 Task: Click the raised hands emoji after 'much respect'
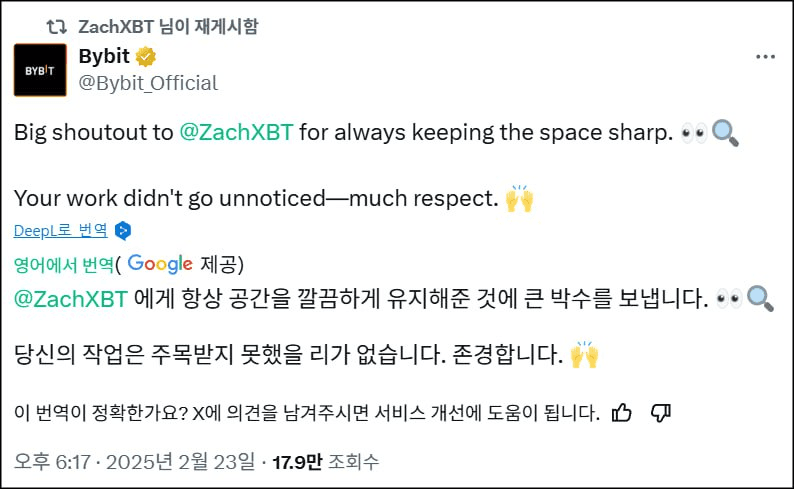pyautogui.click(x=520, y=198)
